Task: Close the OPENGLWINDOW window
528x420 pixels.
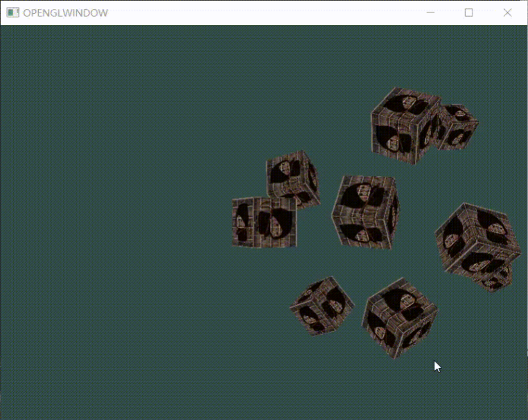Action: point(507,12)
